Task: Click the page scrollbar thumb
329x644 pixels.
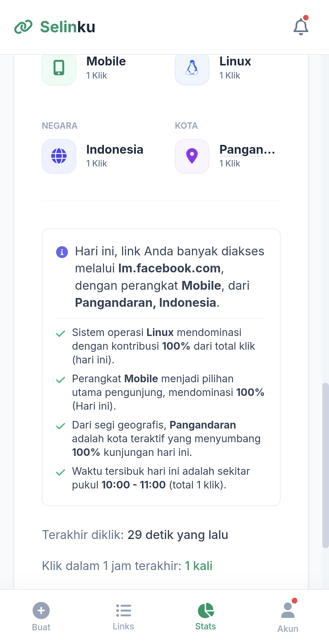Action: (x=325, y=465)
